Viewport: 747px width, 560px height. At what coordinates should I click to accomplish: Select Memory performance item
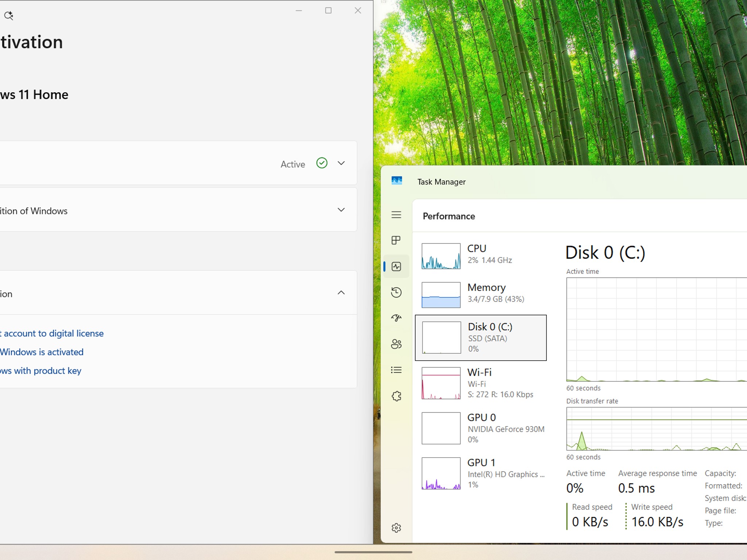[x=481, y=295]
